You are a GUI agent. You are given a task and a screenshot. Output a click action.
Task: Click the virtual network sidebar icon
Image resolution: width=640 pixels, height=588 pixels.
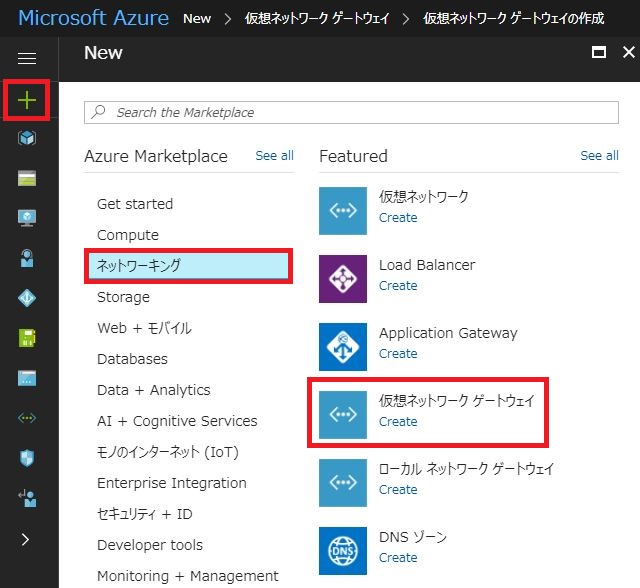(27, 418)
